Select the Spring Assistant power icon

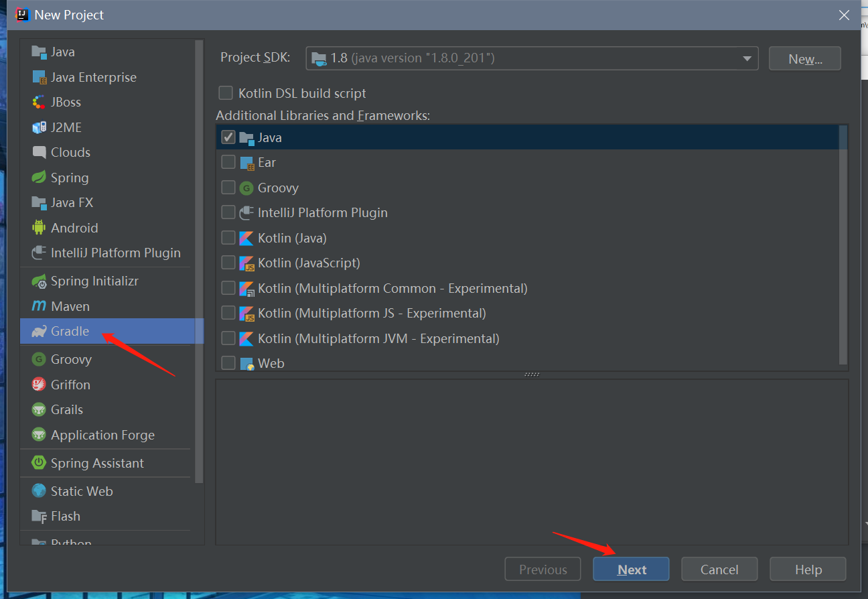click(39, 463)
